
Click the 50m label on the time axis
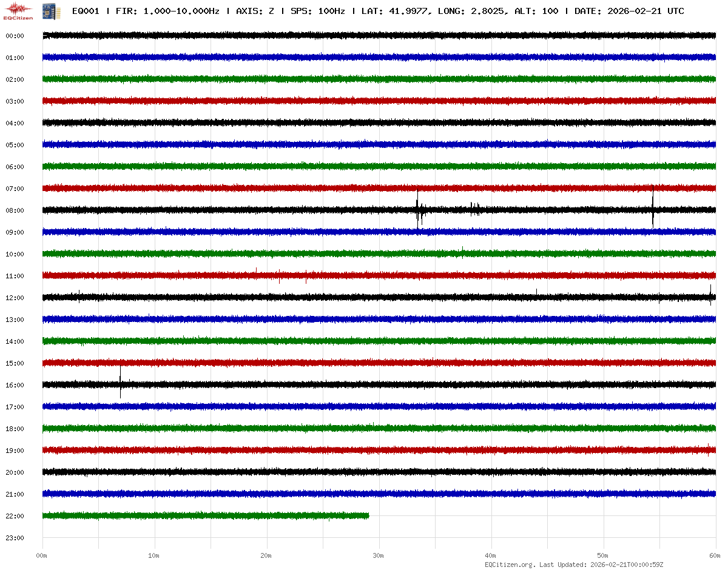pos(603,555)
